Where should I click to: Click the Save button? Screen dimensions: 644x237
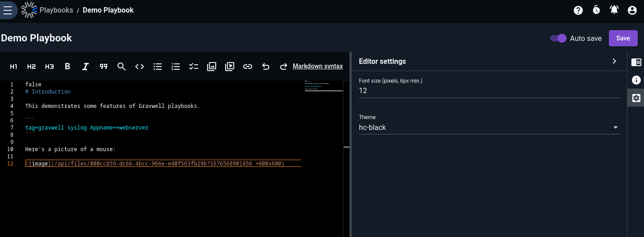point(623,38)
